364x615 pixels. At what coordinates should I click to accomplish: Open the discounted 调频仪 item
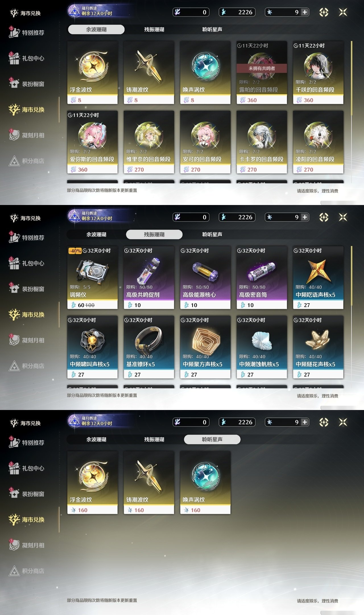92,278
